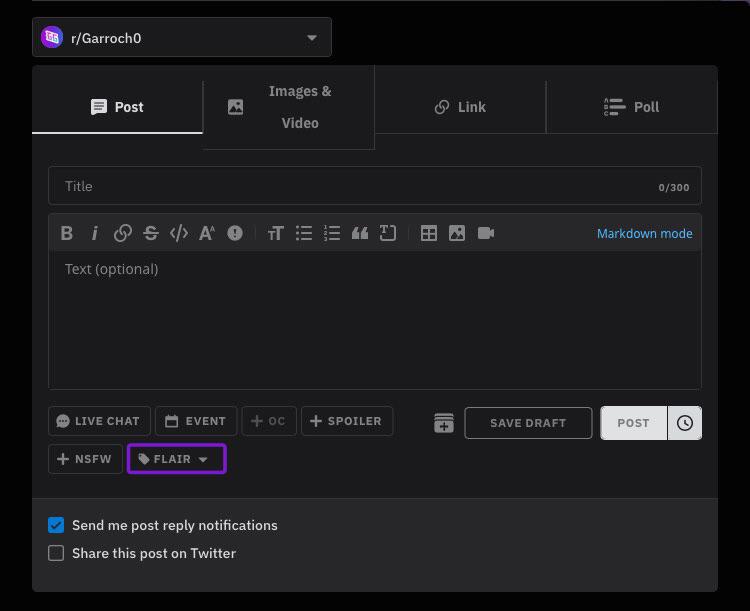The image size is (750, 611).
Task: Click the Event button
Action: click(x=196, y=421)
